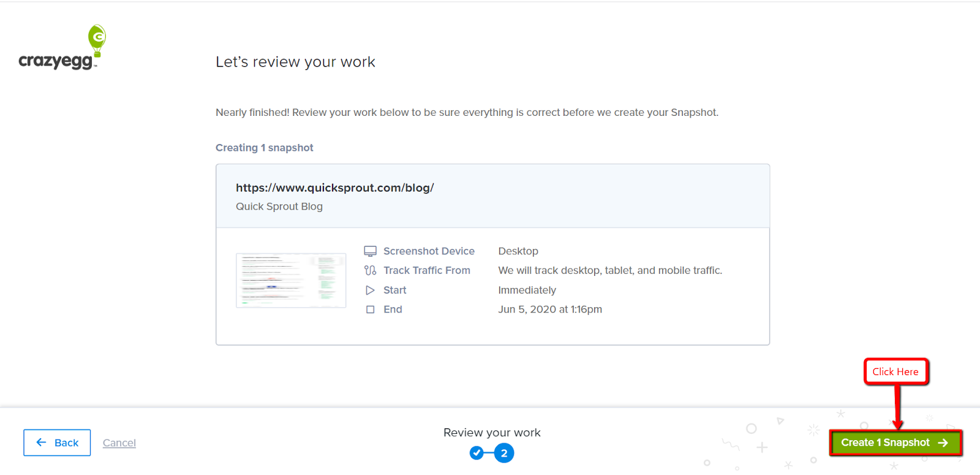Go back using the Back button
The image size is (980, 475).
point(57,443)
